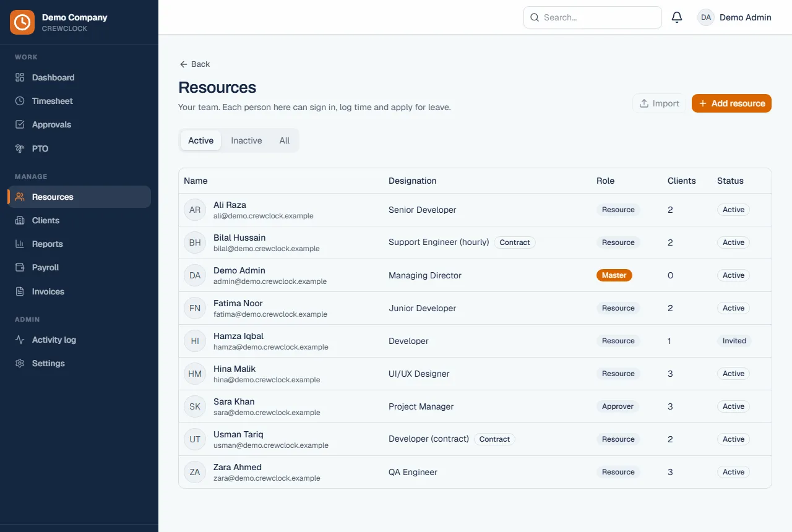Click the search magnifier icon
Image resolution: width=792 pixels, height=532 pixels.
click(535, 17)
